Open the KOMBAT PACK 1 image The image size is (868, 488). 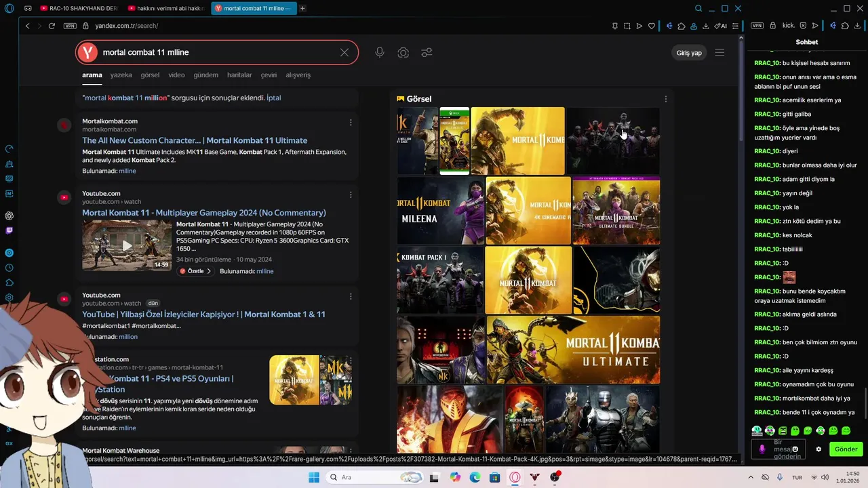tap(440, 280)
